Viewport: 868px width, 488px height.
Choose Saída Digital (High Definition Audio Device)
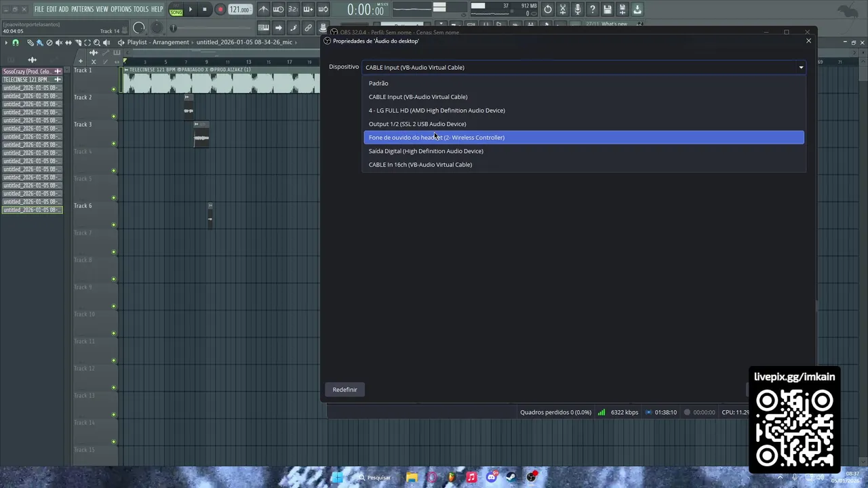coord(584,151)
